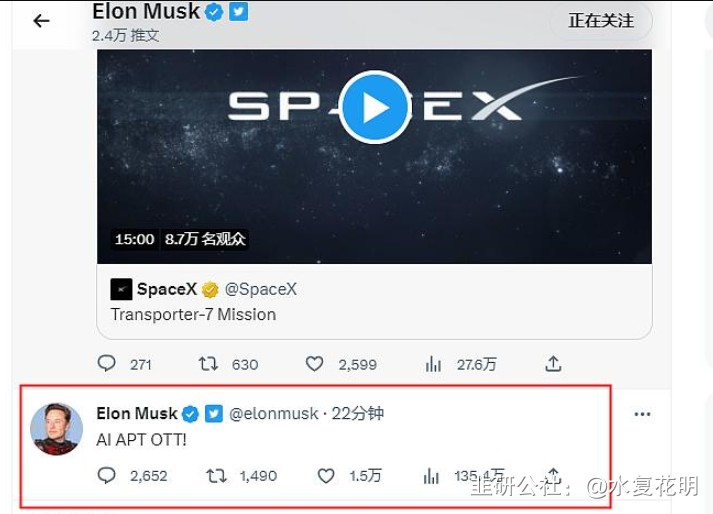Play the SpaceX video
The height and width of the screenshot is (514, 713).
tap(374, 108)
